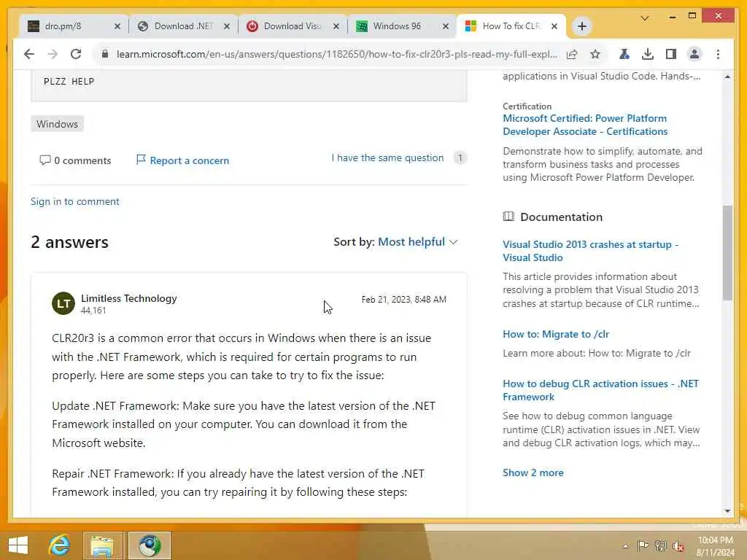The width and height of the screenshot is (747, 560).
Task: Open the tab search chevron
Action: point(645,18)
